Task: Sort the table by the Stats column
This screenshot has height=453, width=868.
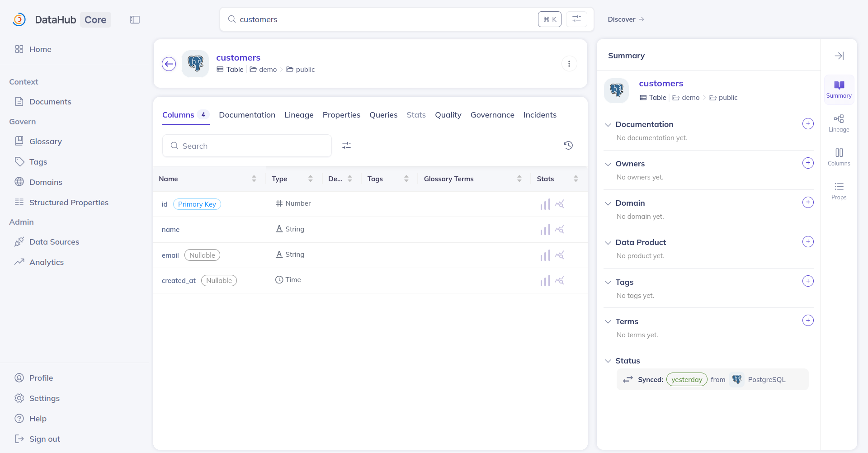Action: point(576,179)
